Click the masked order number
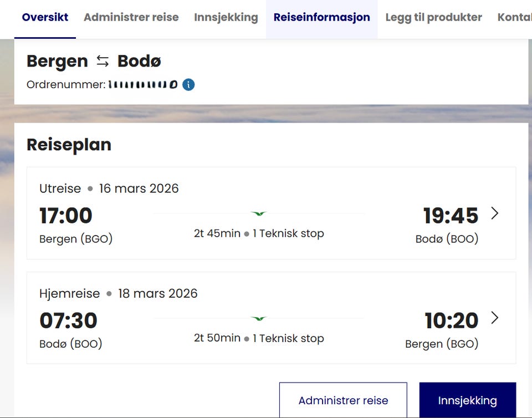This screenshot has width=532, height=418. coord(142,85)
